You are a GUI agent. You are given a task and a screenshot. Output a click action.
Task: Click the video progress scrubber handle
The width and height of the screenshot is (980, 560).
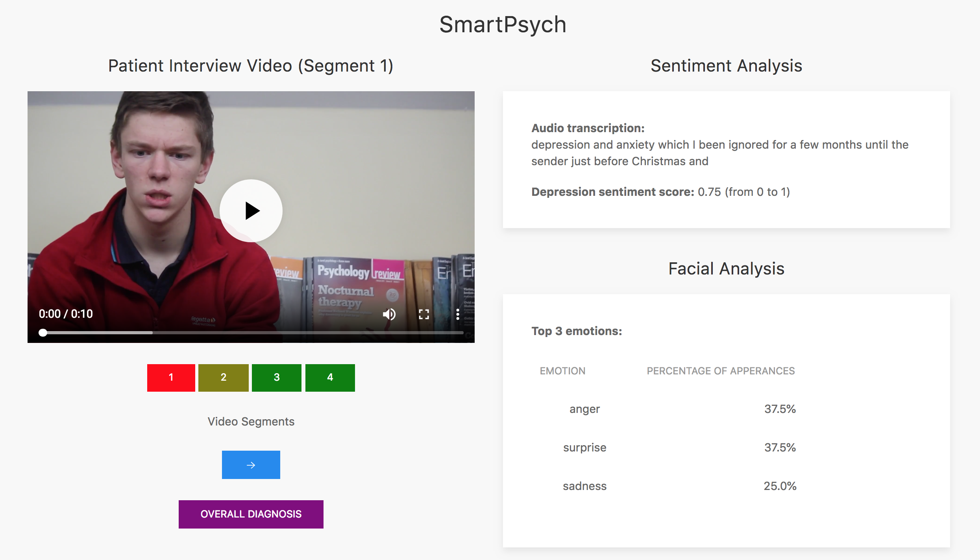coord(43,333)
